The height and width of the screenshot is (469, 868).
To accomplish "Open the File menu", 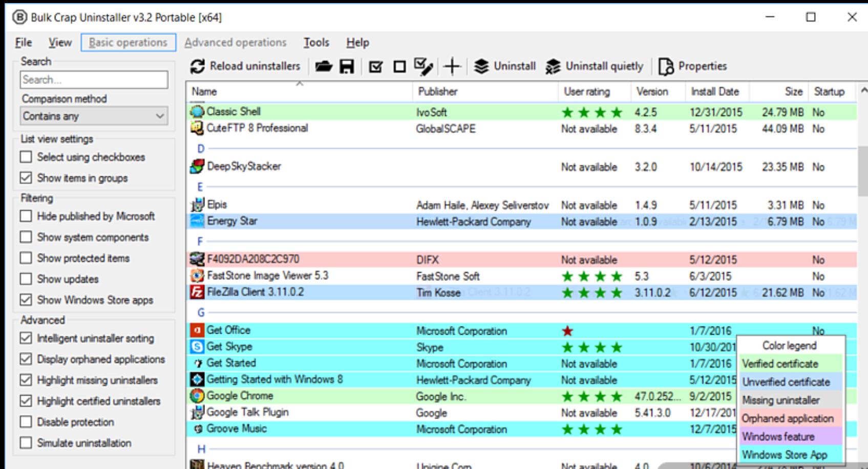I will 24,43.
